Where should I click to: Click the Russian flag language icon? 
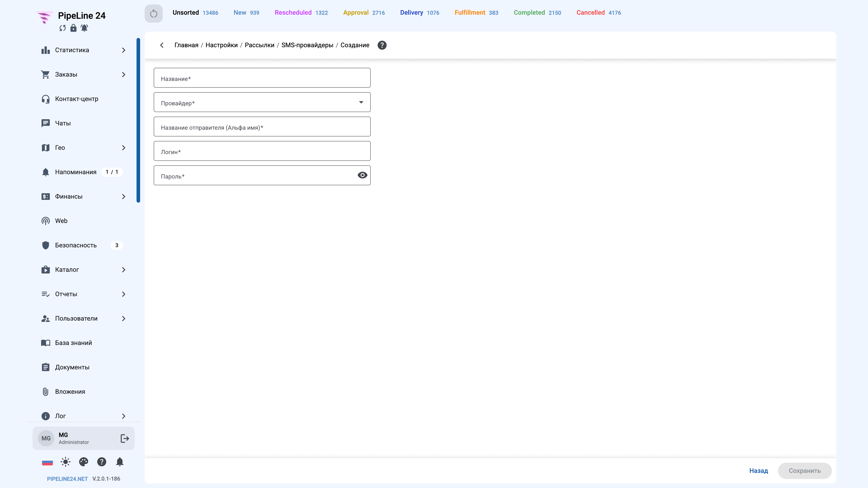coord(47,462)
